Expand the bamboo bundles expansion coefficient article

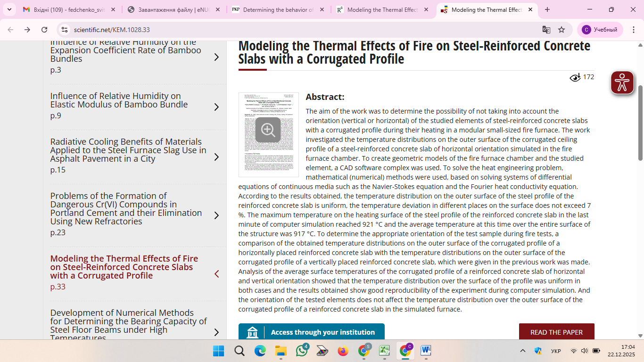pyautogui.click(x=216, y=57)
